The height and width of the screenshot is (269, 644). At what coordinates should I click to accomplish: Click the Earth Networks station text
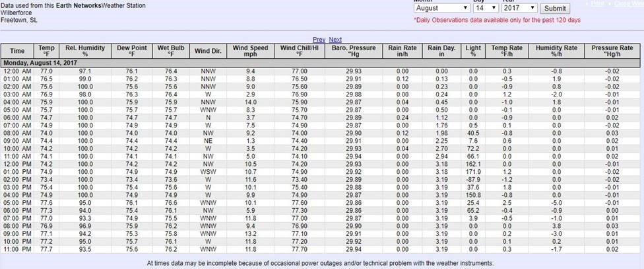[73, 6]
